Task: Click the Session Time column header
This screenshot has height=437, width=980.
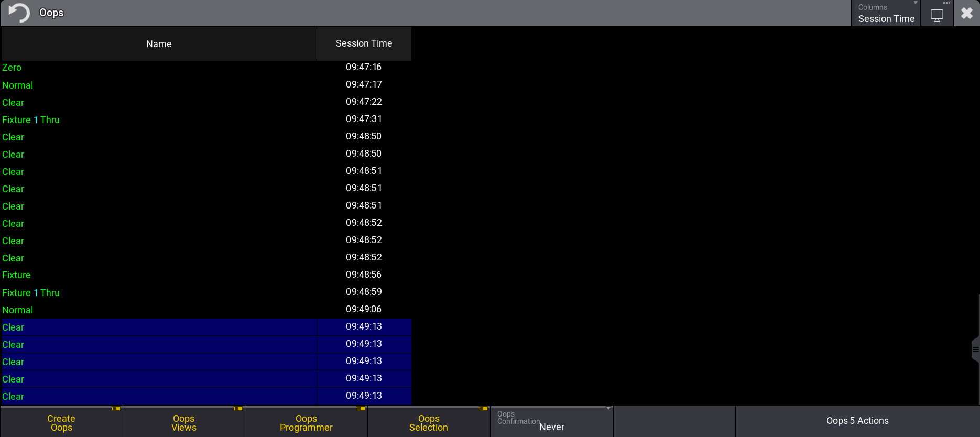Action: coord(364,44)
